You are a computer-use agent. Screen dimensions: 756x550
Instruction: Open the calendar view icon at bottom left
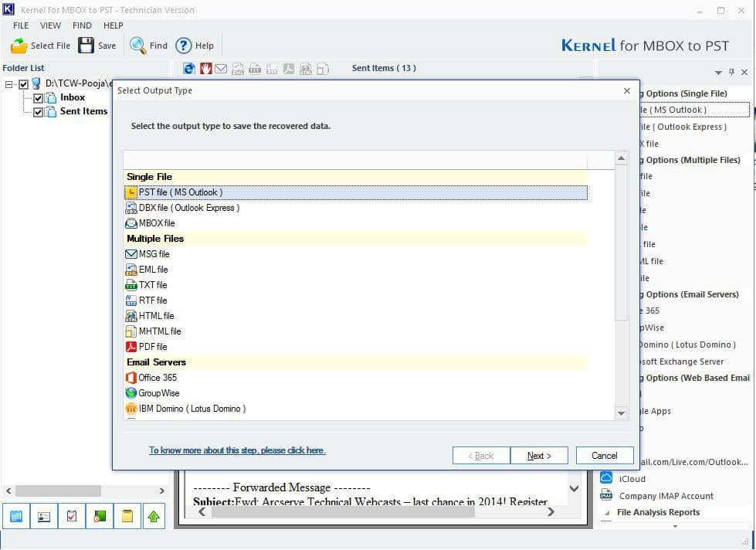(x=16, y=516)
